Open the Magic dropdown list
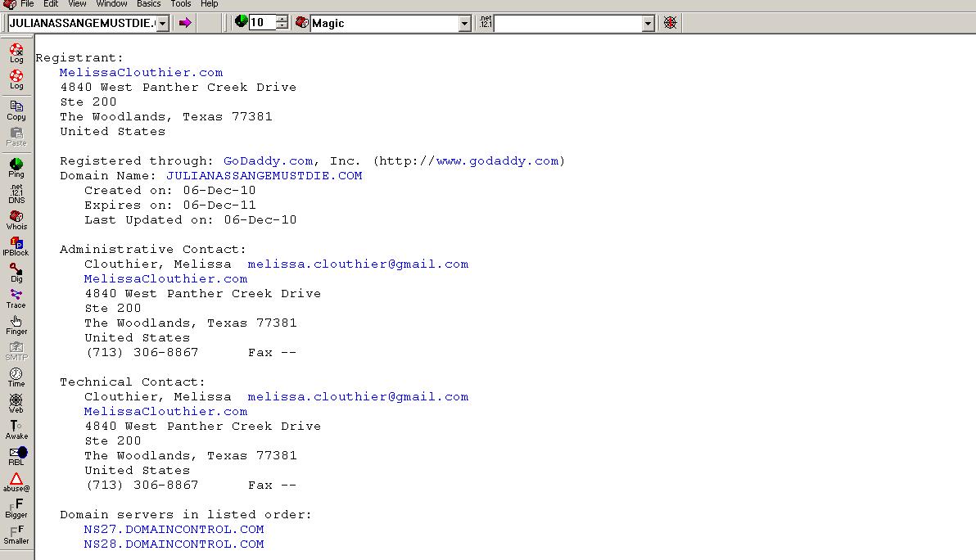Image resolution: width=976 pixels, height=560 pixels. point(464,24)
